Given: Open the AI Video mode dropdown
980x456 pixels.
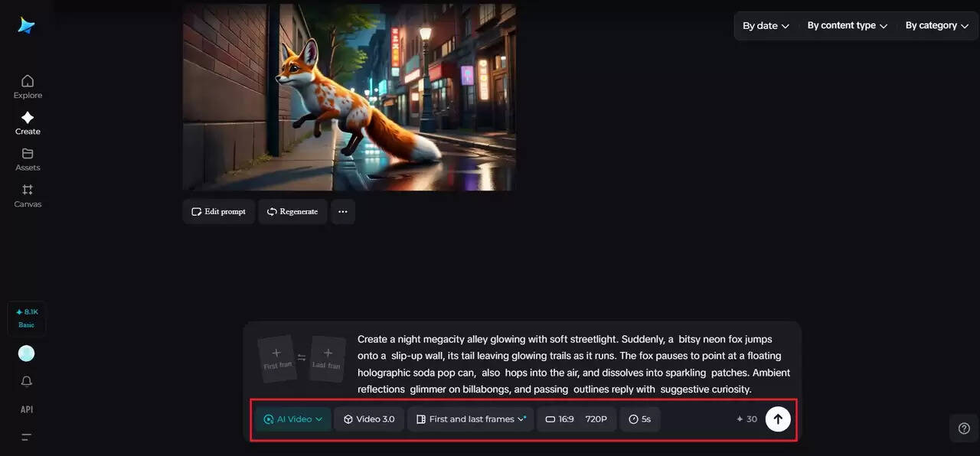Looking at the screenshot, I should point(293,419).
